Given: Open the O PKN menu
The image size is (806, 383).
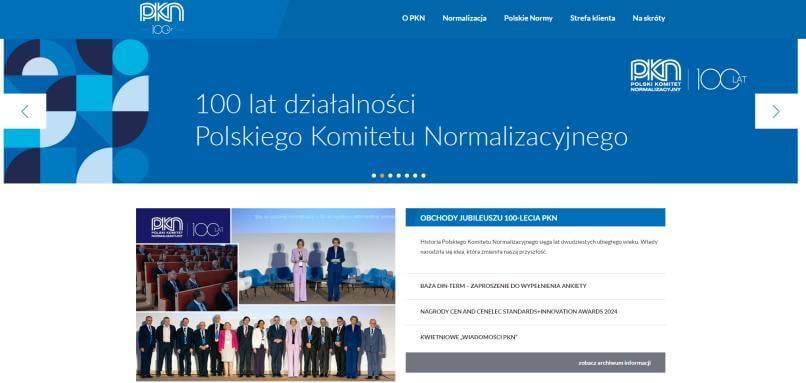Looking at the screenshot, I should click(413, 18).
